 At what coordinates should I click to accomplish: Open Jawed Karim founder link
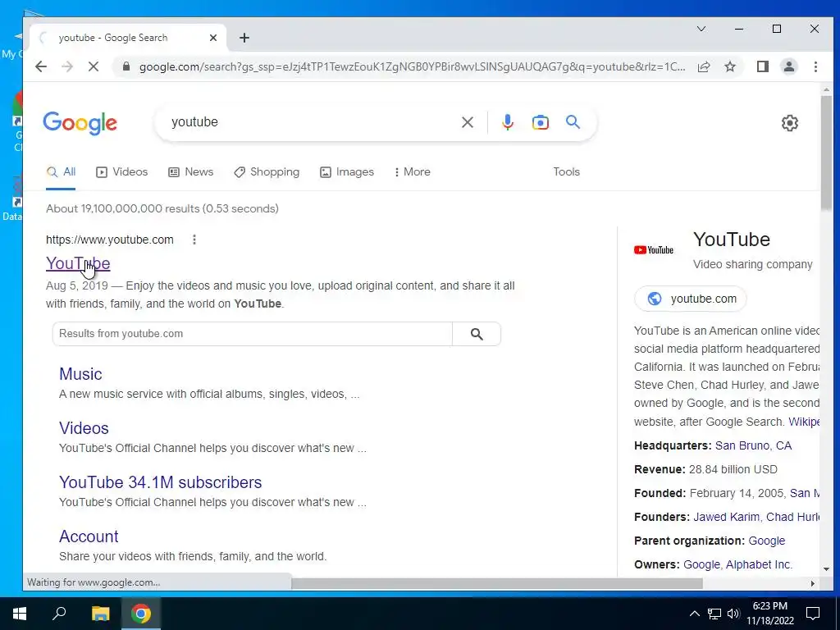tap(727, 517)
